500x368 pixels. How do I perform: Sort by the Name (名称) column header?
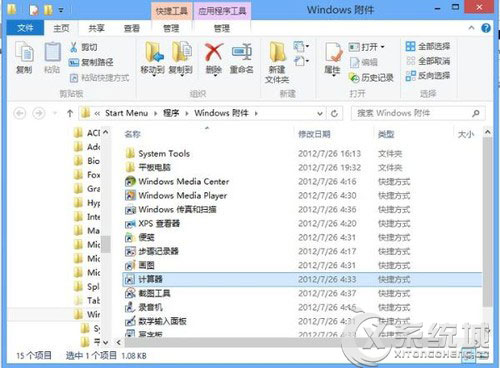click(132, 134)
